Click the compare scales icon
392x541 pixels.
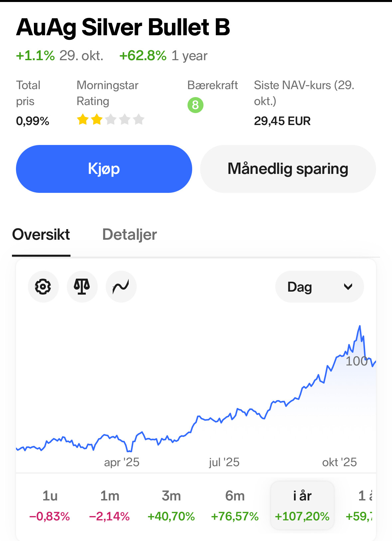[x=82, y=287]
